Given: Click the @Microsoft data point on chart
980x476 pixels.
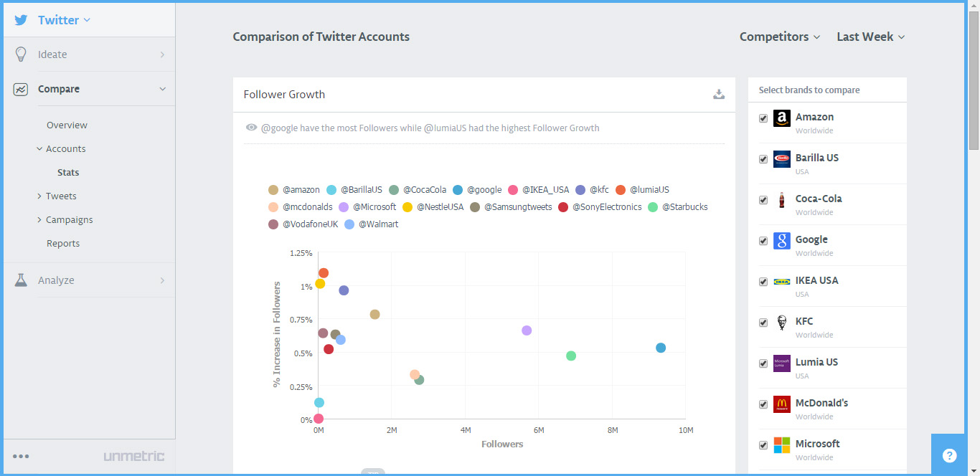Looking at the screenshot, I should 527,330.
